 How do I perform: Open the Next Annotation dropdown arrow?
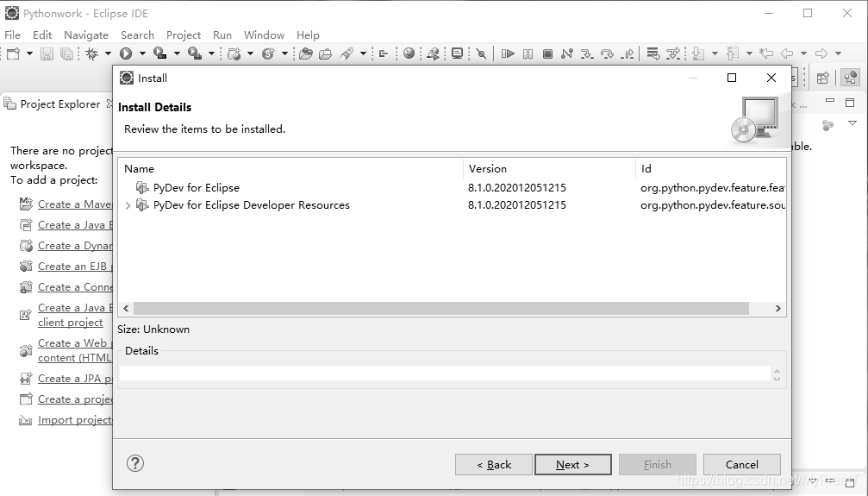[715, 53]
